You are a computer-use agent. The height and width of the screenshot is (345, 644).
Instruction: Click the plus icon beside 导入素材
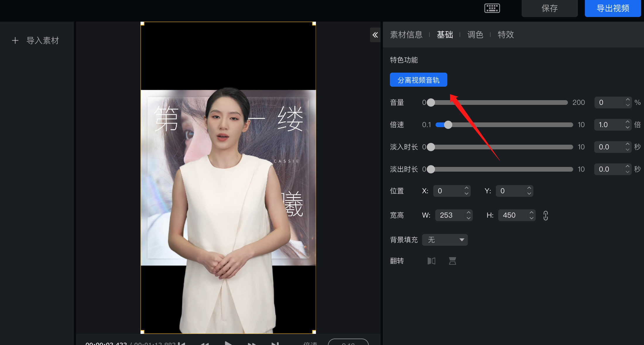click(x=15, y=40)
